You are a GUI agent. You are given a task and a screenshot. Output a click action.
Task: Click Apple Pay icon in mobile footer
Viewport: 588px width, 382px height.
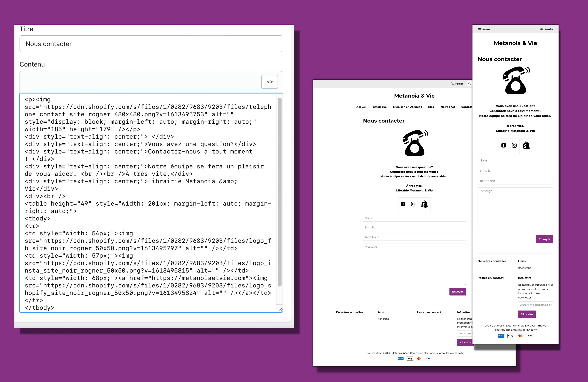(x=510, y=336)
